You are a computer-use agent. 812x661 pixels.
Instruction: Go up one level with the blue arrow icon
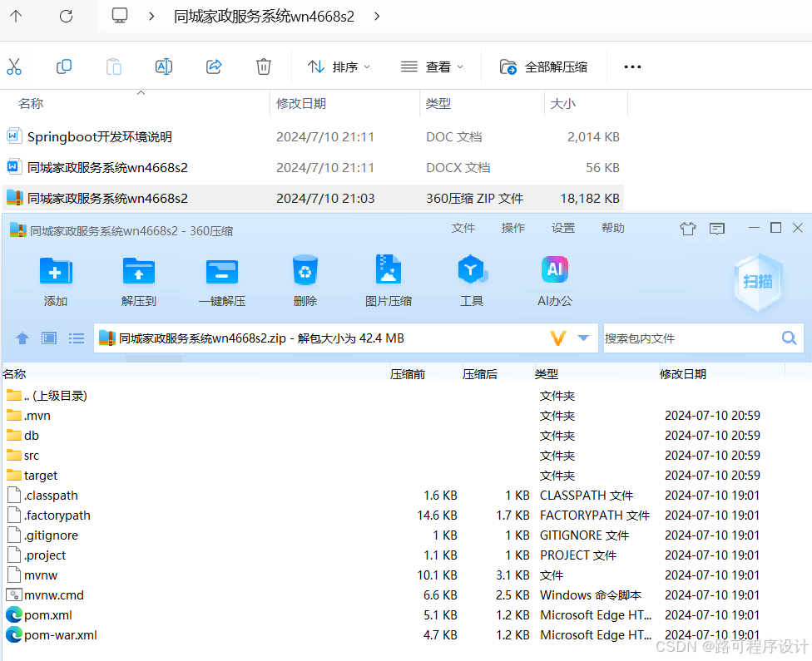click(x=22, y=338)
